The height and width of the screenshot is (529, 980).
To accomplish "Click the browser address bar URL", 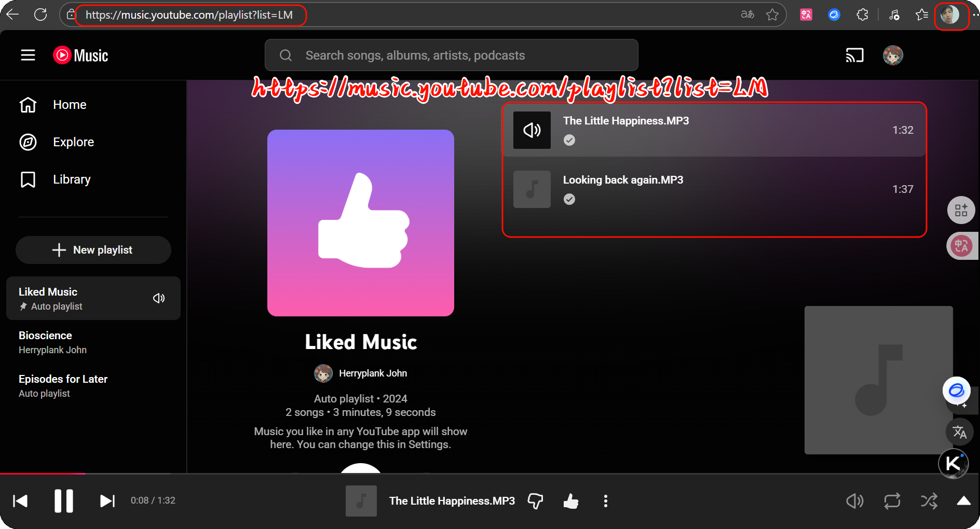I will 189,15.
